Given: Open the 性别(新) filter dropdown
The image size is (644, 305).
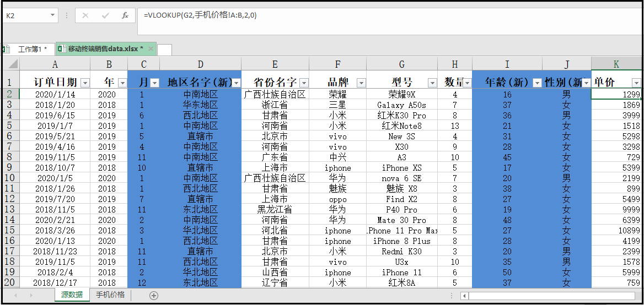Looking at the screenshot, I should coord(586,83).
